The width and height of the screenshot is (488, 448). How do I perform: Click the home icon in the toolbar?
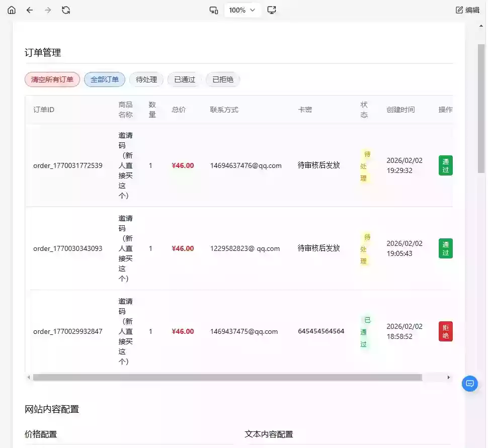coord(11,10)
